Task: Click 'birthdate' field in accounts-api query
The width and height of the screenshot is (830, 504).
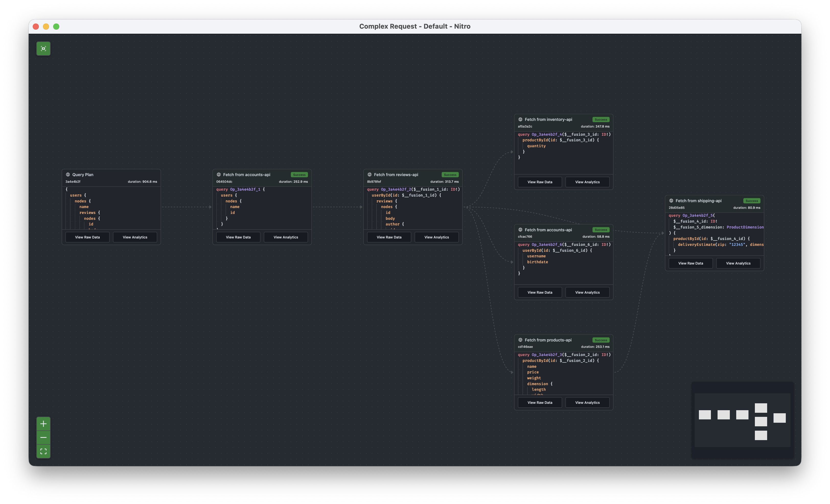Action: tap(537, 262)
